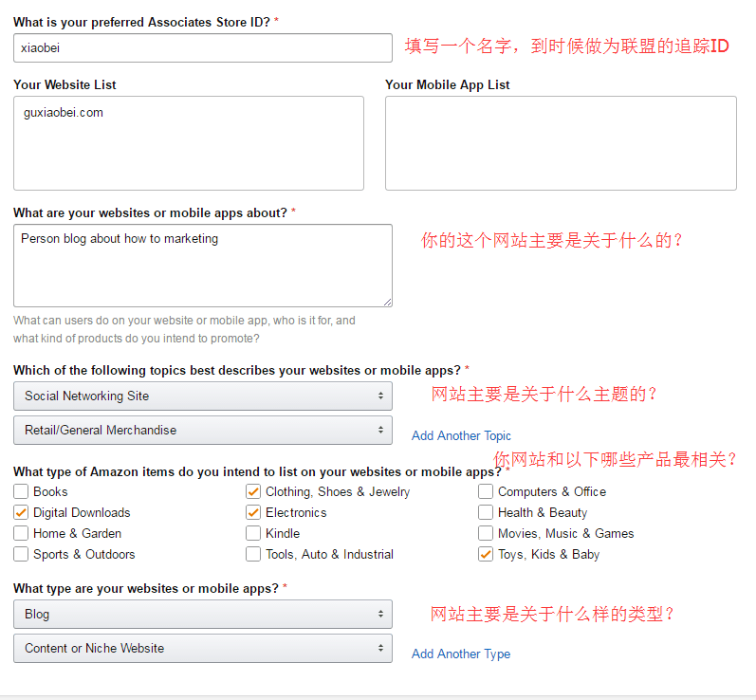756x700 pixels.
Task: Uncheck the Electronics checkbox
Action: tap(253, 512)
